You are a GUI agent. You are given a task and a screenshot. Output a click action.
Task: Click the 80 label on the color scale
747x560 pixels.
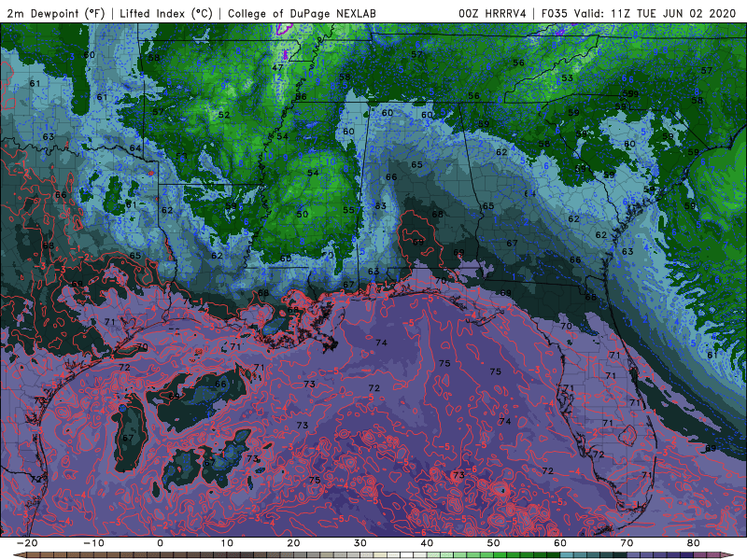click(693, 543)
